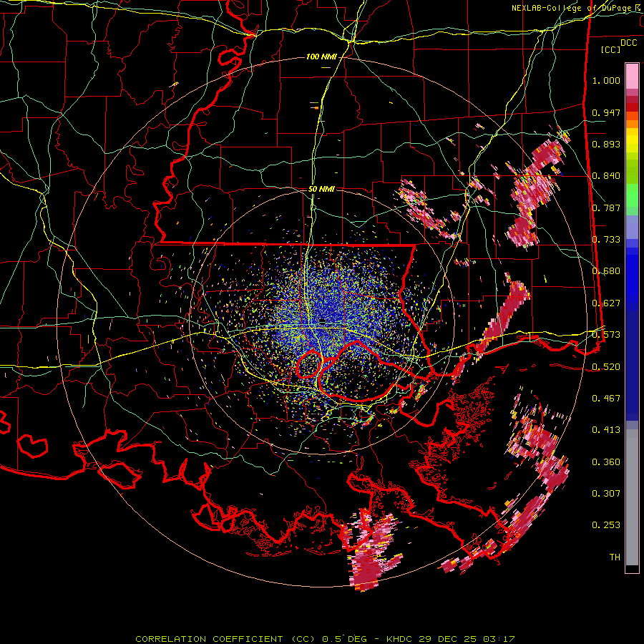Click the 0.787 scale value
Image resolution: width=644 pixels, height=644 pixels.
[606, 208]
